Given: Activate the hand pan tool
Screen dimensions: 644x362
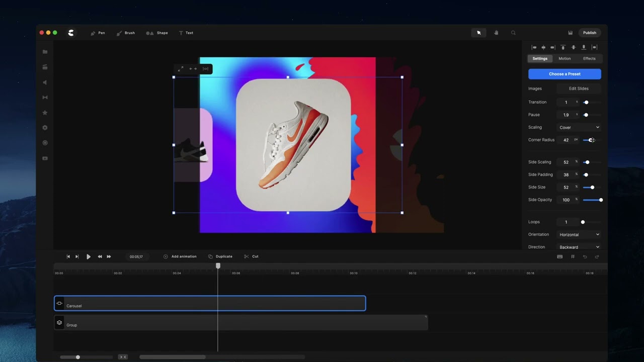Looking at the screenshot, I should pyautogui.click(x=496, y=33).
